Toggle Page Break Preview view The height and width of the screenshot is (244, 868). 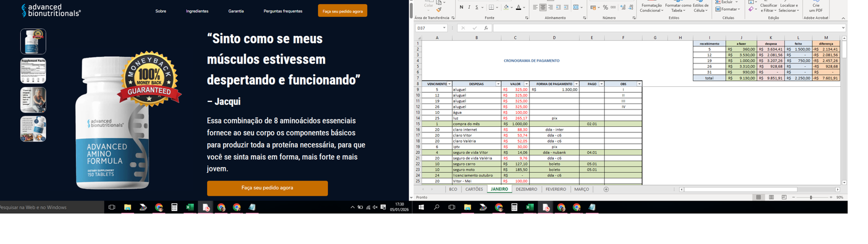(784, 197)
